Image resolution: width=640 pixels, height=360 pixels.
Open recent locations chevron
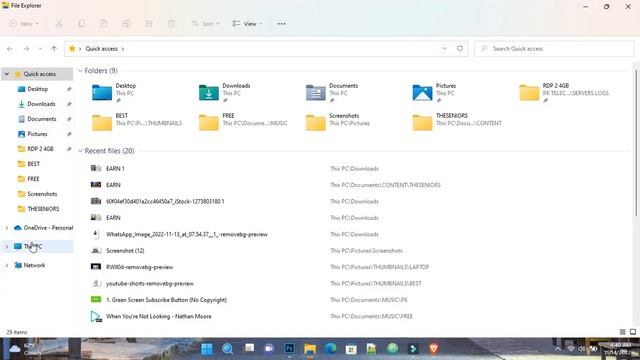pos(40,49)
